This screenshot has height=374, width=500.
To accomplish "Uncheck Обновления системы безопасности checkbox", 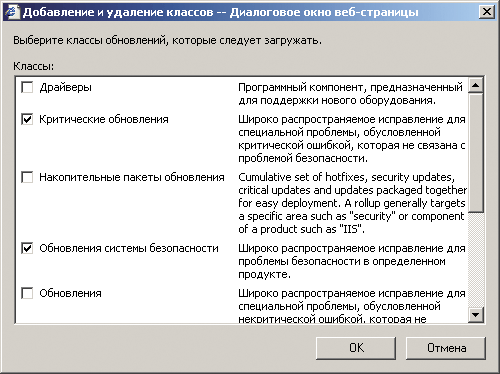I will click(x=27, y=248).
